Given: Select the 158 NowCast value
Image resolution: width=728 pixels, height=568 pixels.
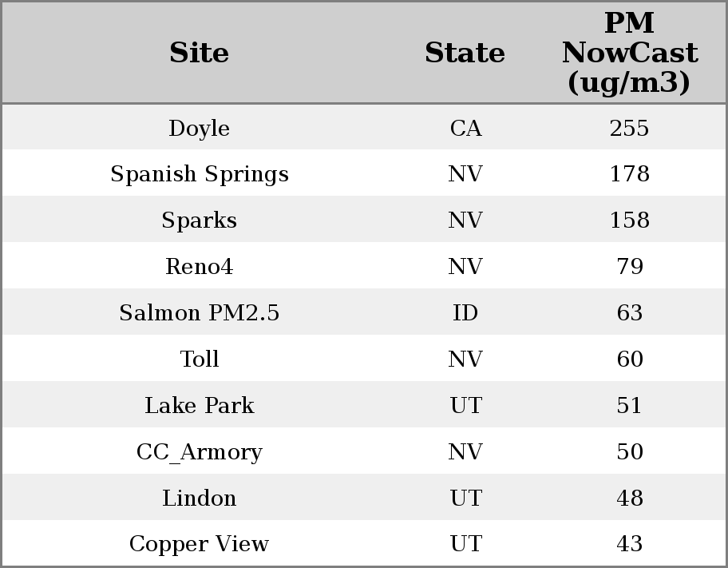Looking at the screenshot, I should (x=629, y=220).
